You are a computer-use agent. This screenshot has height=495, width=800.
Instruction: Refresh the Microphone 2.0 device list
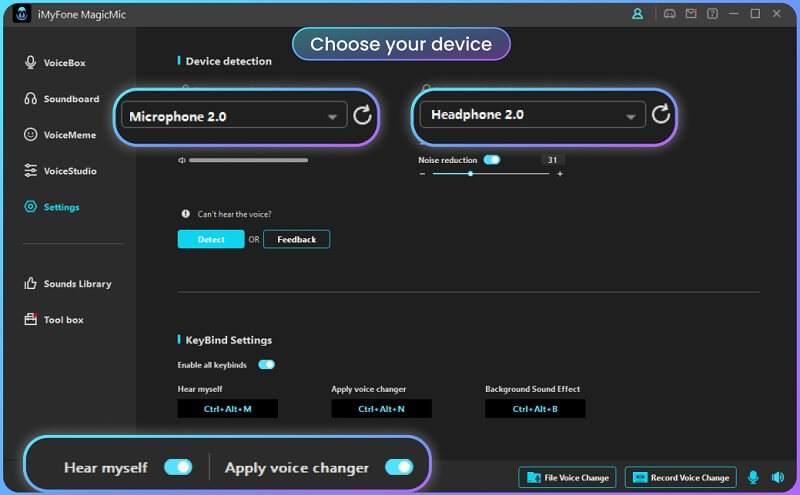coord(362,115)
